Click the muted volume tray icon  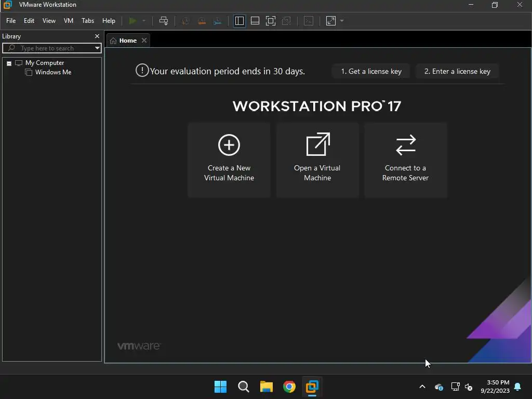(x=469, y=387)
